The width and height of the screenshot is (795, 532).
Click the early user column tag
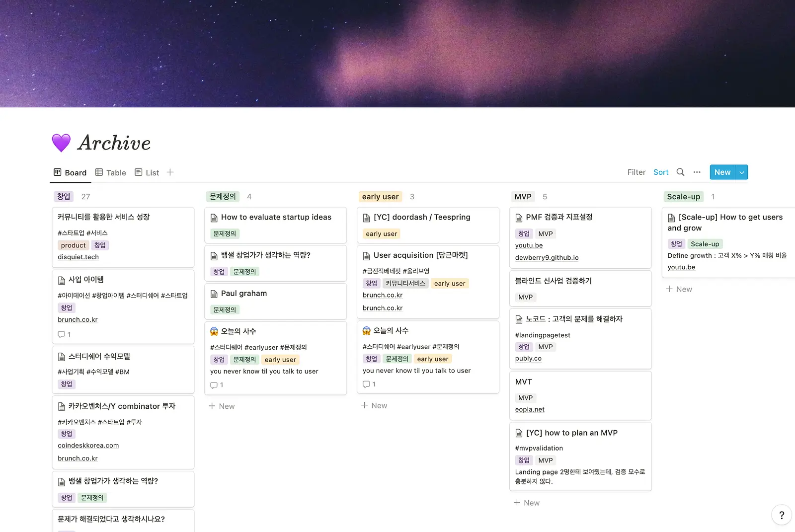pyautogui.click(x=380, y=197)
